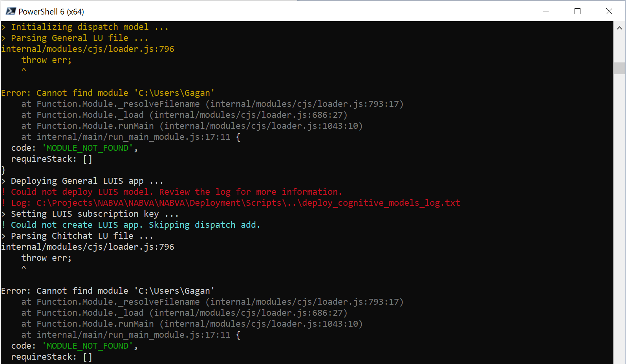Click the yellow 'Error: Cannot find module' line
Viewport: 626px width, 364px height.
[108, 93]
